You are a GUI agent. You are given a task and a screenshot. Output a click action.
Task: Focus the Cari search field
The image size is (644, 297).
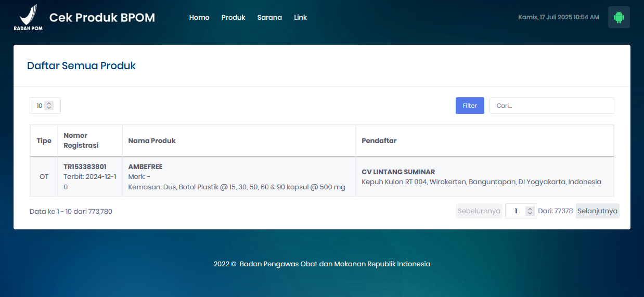pyautogui.click(x=551, y=106)
